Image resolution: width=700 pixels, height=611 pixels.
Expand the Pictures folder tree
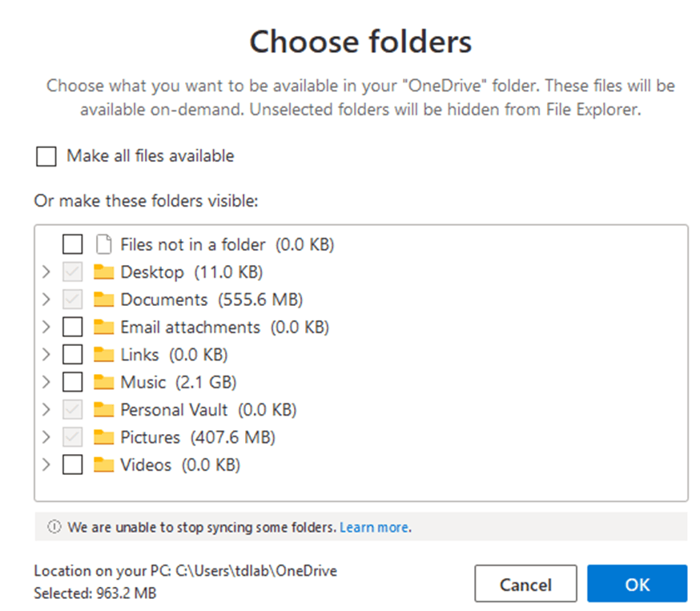(46, 437)
